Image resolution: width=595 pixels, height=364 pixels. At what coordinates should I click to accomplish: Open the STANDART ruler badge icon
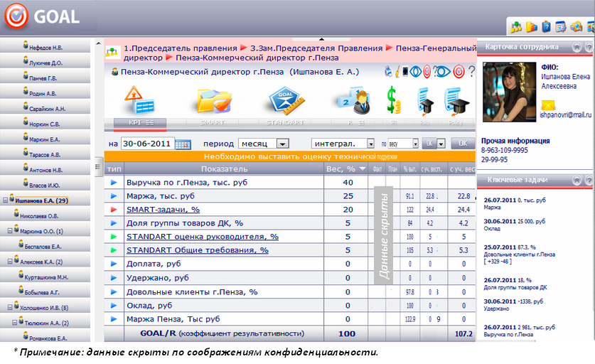pyautogui.click(x=286, y=101)
